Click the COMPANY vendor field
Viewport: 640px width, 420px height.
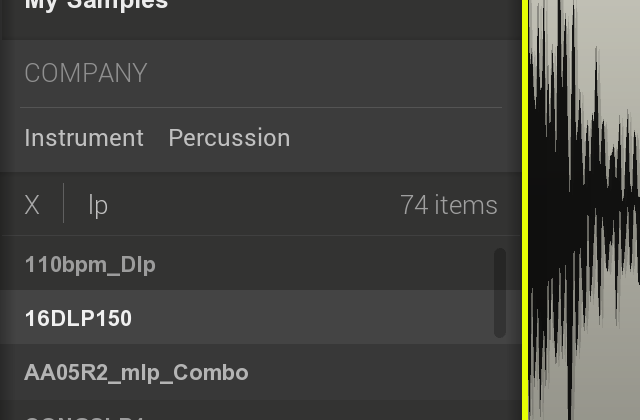pyautogui.click(x=260, y=73)
